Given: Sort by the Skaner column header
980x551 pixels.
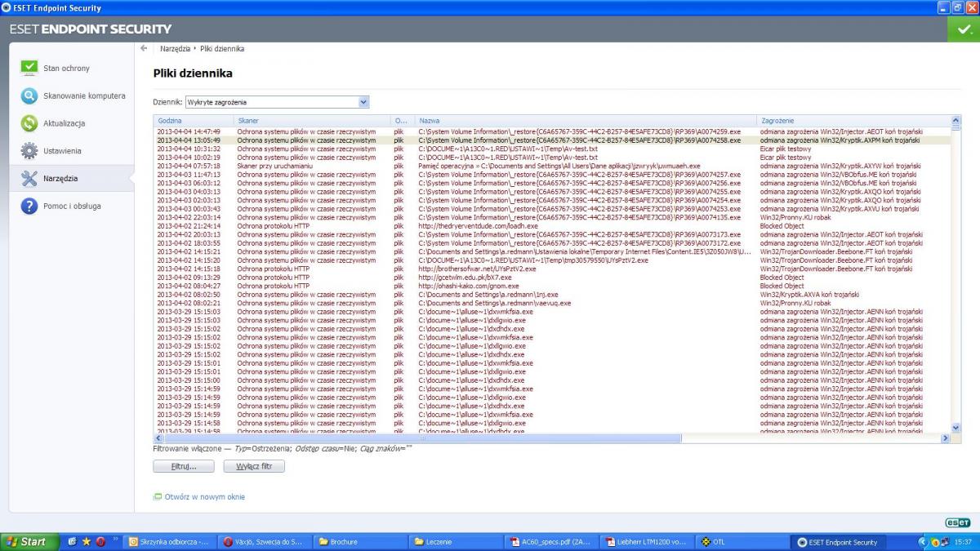Looking at the screenshot, I should click(312, 121).
